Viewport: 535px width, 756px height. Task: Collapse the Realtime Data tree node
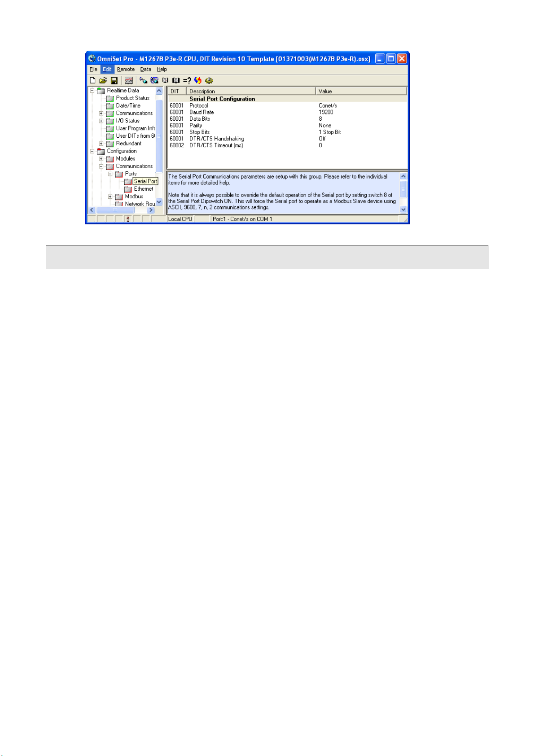coord(92,91)
